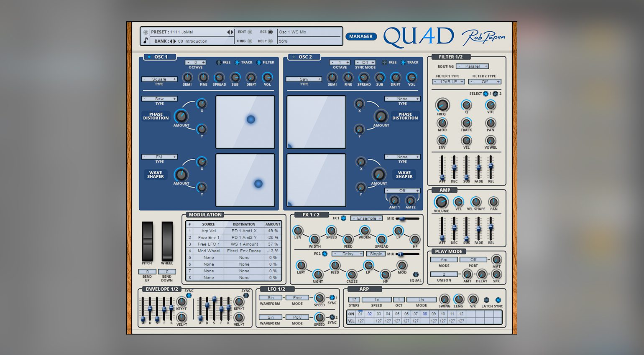
Task: Toggle the OSC 1 power LED
Action: [x=149, y=57]
